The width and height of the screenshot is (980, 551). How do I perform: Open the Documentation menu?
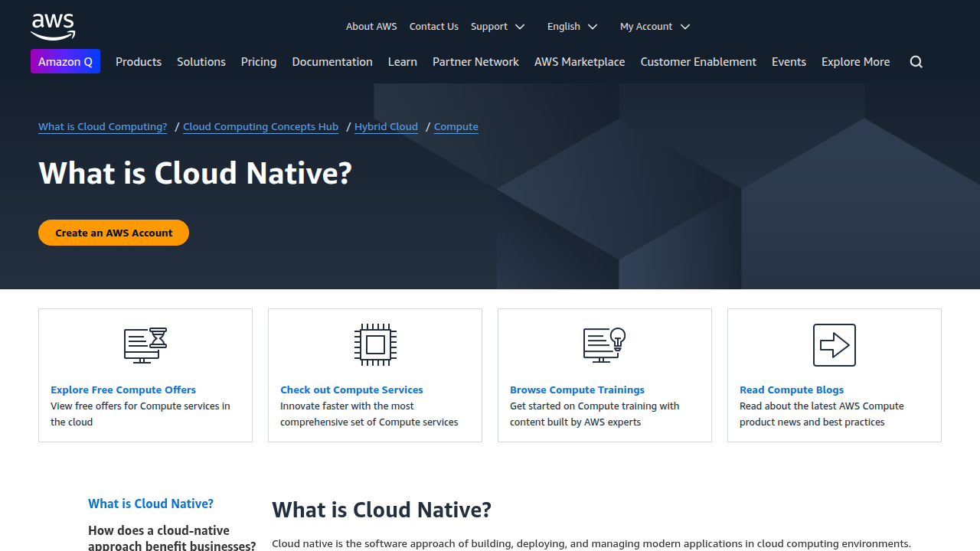332,62
